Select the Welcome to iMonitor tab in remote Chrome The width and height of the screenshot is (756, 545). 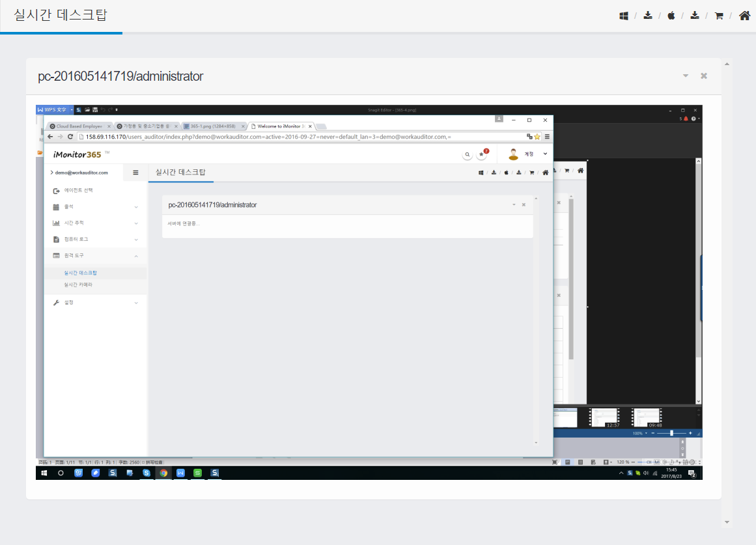click(x=281, y=126)
